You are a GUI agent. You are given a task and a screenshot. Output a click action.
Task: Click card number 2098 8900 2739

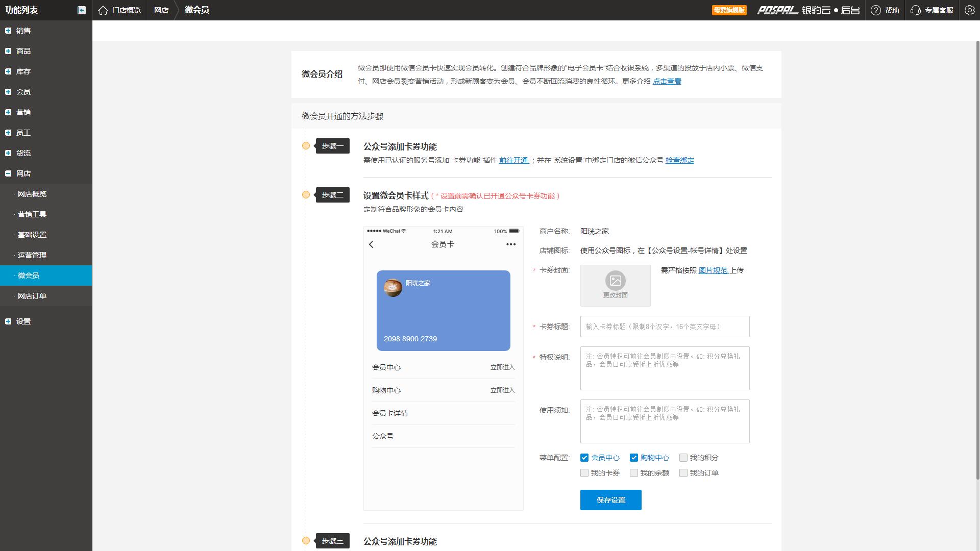(x=410, y=339)
